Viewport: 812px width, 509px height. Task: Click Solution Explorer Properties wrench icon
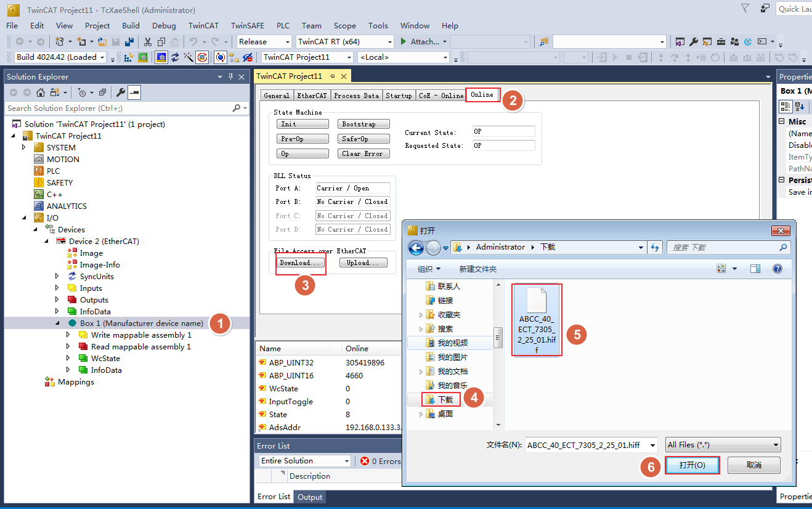coord(121,92)
